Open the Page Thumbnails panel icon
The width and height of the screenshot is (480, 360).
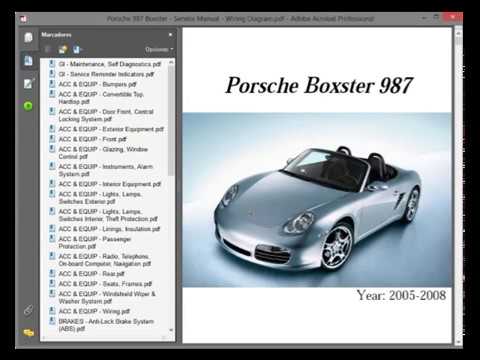pos(28,37)
